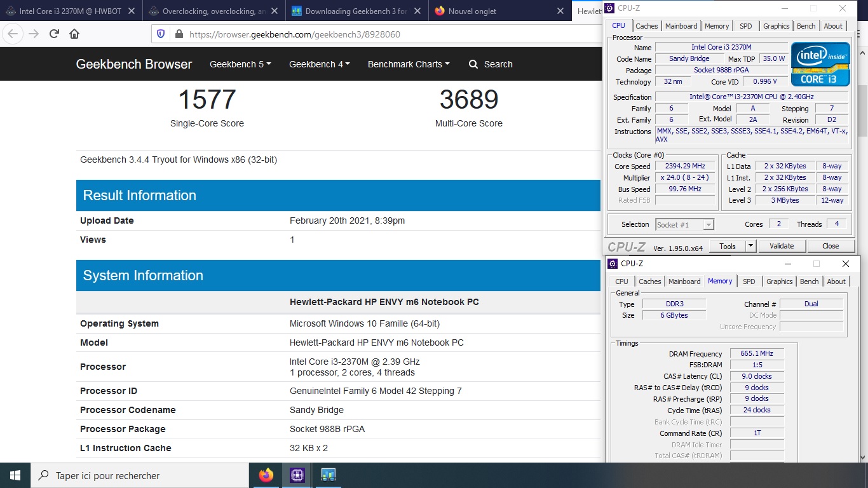Switch to the Overclocking browser tab
868x488 pixels.
point(214,11)
